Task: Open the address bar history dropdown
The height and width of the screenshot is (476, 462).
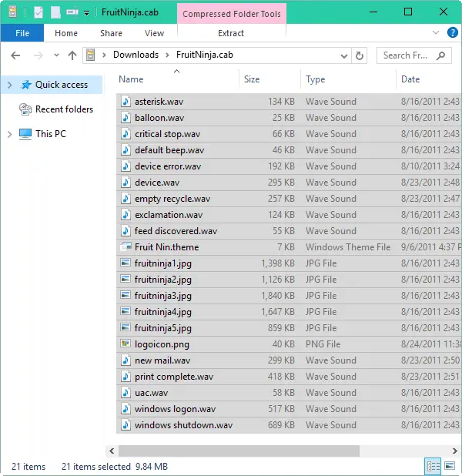Action: click(x=344, y=56)
